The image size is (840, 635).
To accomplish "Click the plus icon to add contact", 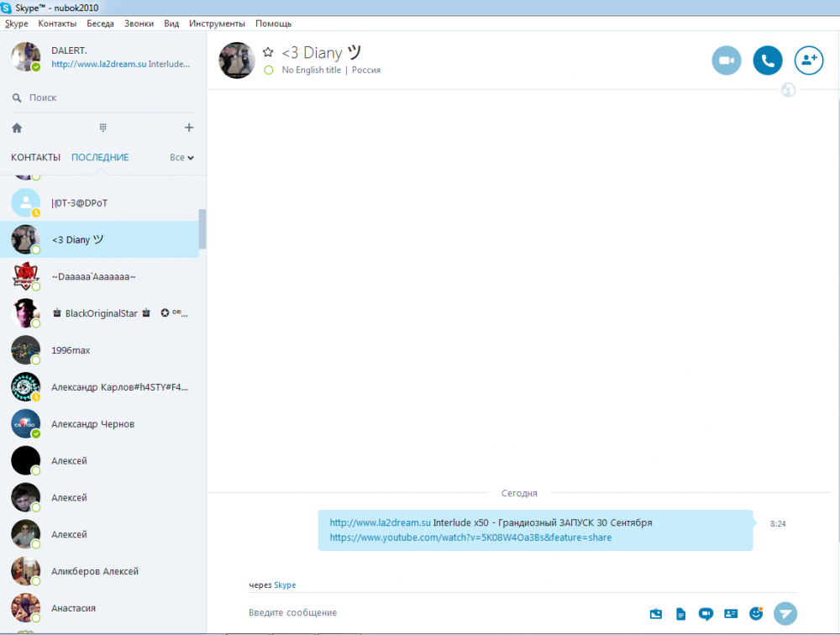I will pos(189,128).
